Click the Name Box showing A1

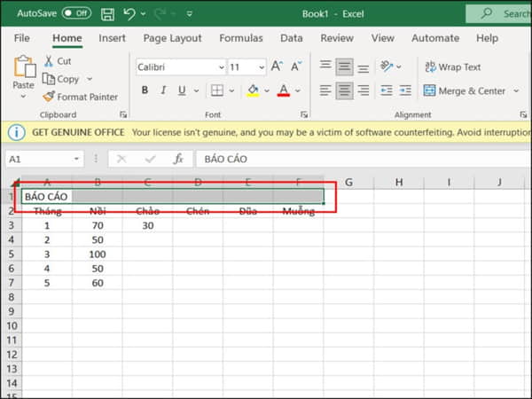point(39,159)
